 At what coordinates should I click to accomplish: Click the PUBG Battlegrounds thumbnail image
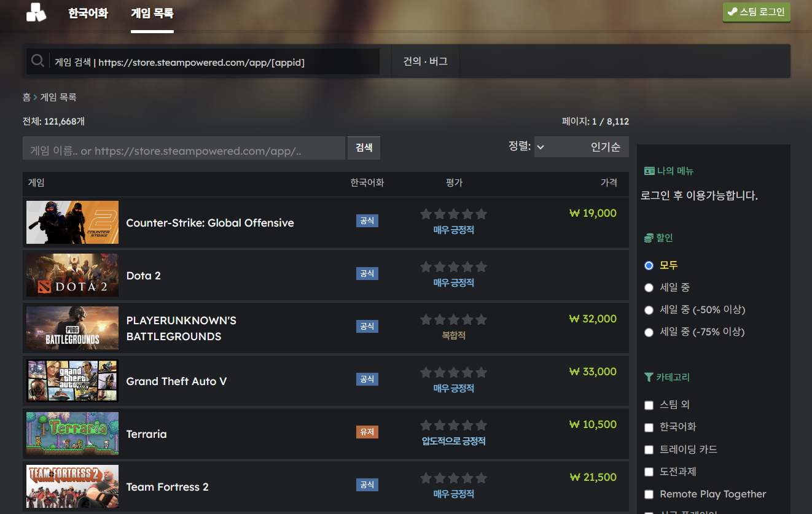point(72,328)
